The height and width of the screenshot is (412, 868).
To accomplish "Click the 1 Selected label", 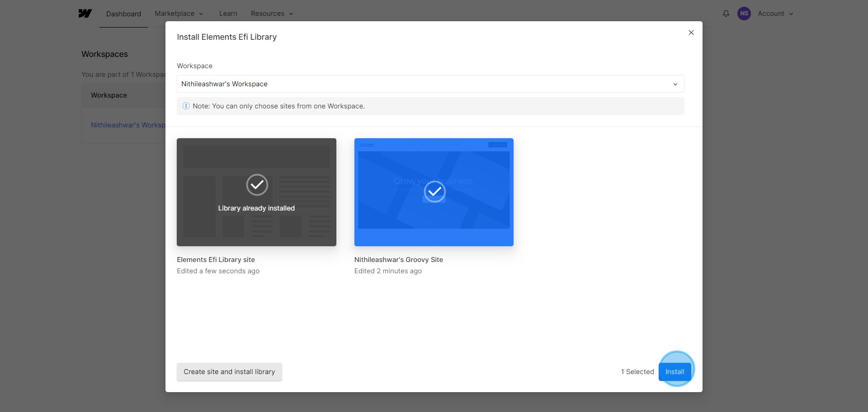I will coord(637,372).
